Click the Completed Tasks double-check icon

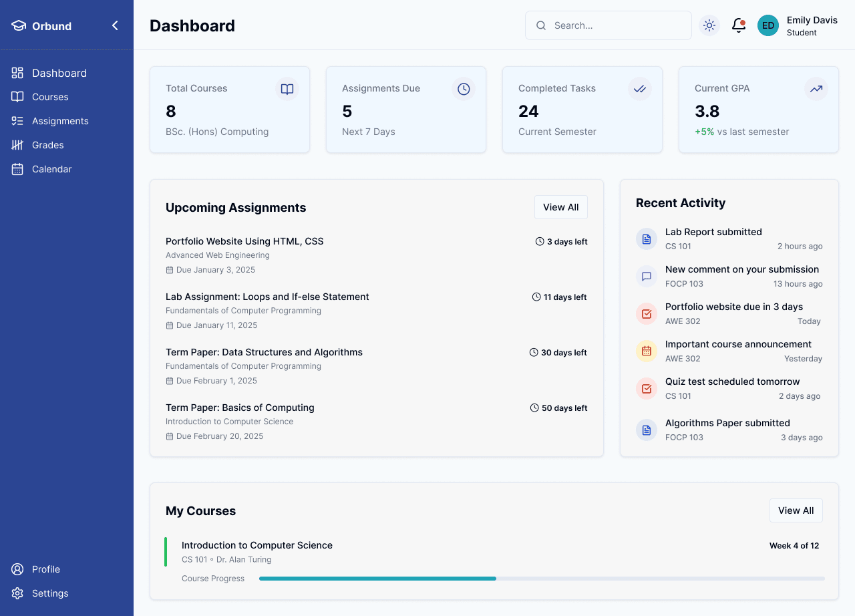point(640,89)
